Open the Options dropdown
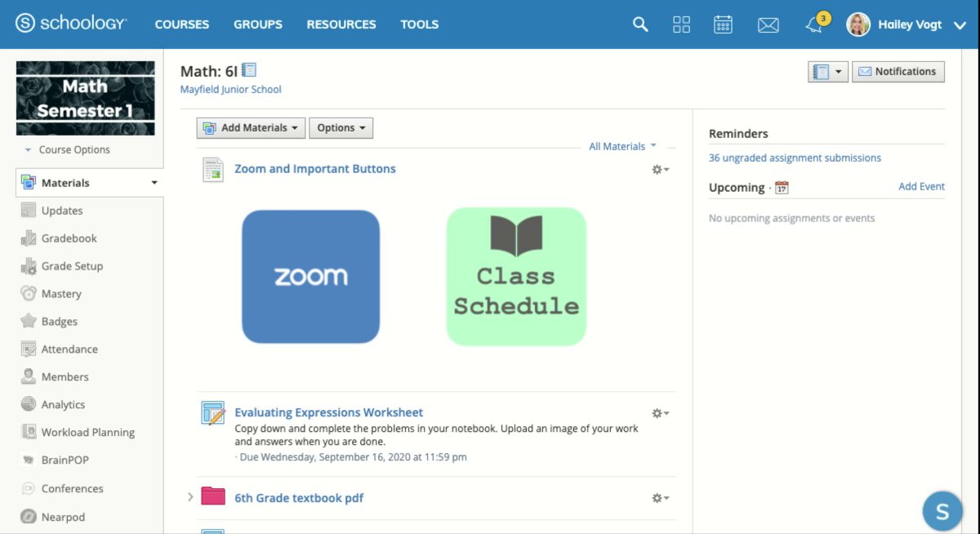Image resolution: width=980 pixels, height=534 pixels. (x=341, y=128)
